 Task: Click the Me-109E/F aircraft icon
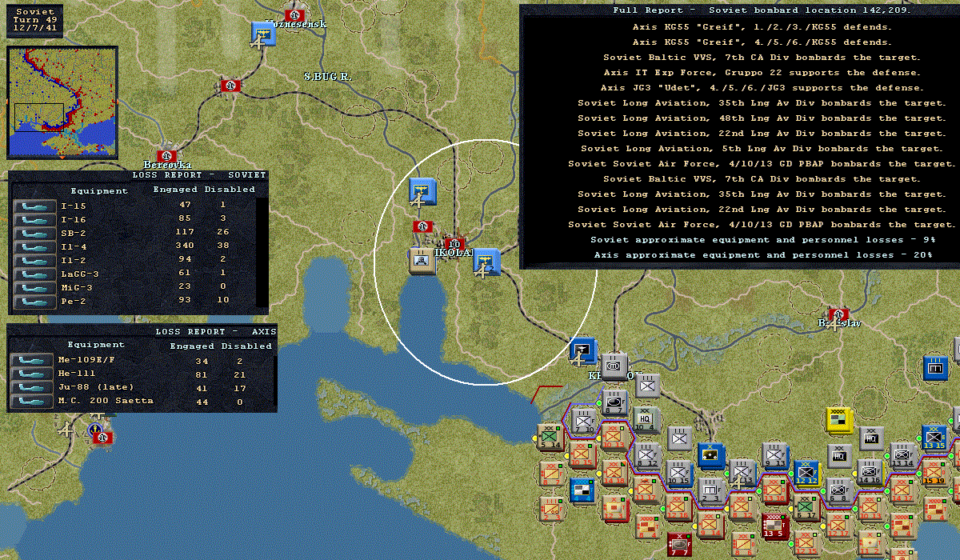(31, 360)
